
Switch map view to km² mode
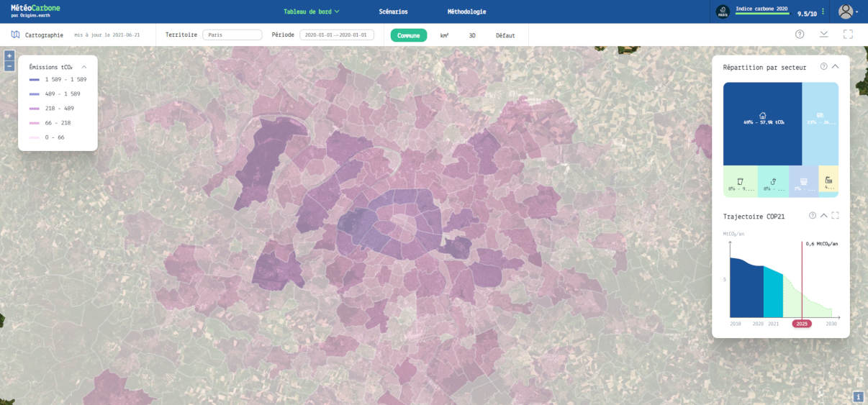point(444,35)
